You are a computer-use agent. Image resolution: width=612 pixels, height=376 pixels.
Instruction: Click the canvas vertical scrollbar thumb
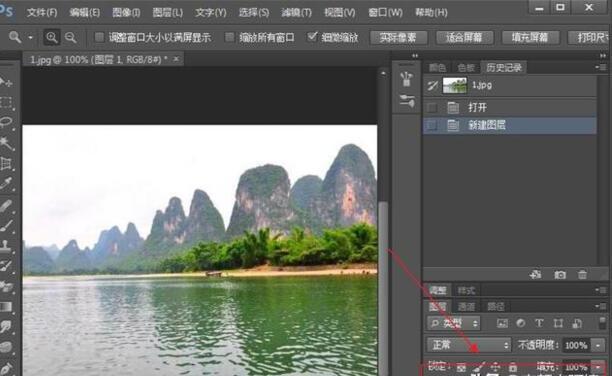(x=383, y=289)
